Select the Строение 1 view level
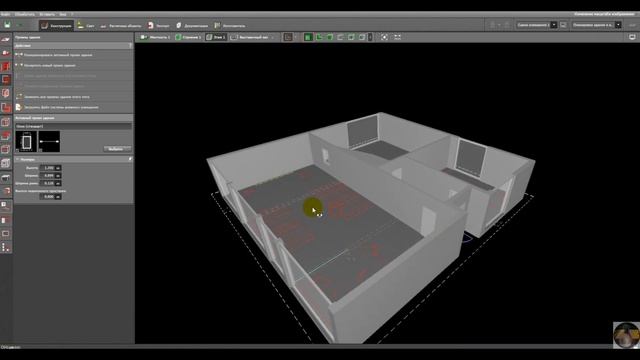This screenshot has height=360, width=640. click(188, 37)
